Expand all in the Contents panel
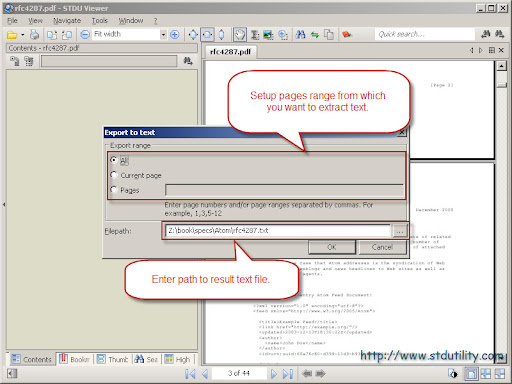This screenshot has height=384, width=512. [14, 61]
